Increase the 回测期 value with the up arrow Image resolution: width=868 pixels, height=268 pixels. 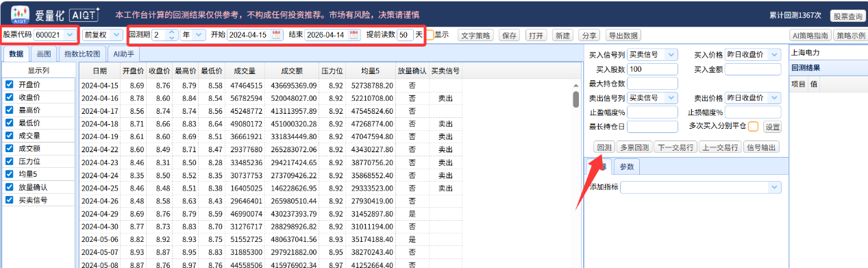tap(171, 32)
